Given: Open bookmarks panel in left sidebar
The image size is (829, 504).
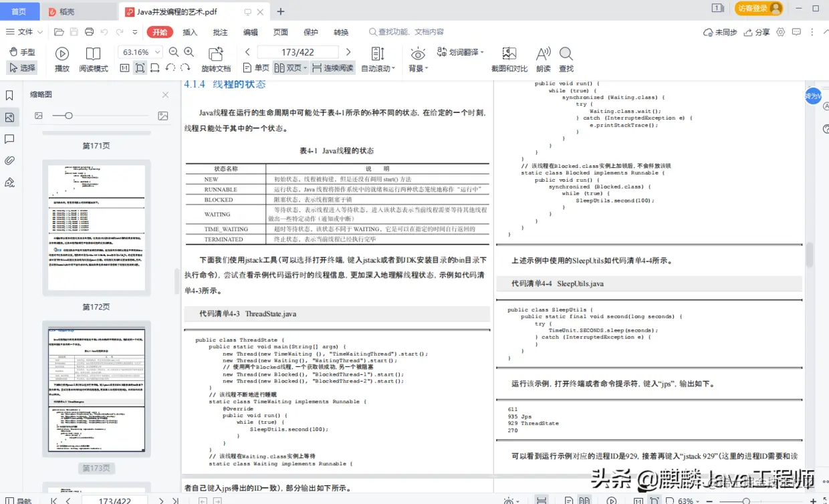Looking at the screenshot, I should 9,96.
